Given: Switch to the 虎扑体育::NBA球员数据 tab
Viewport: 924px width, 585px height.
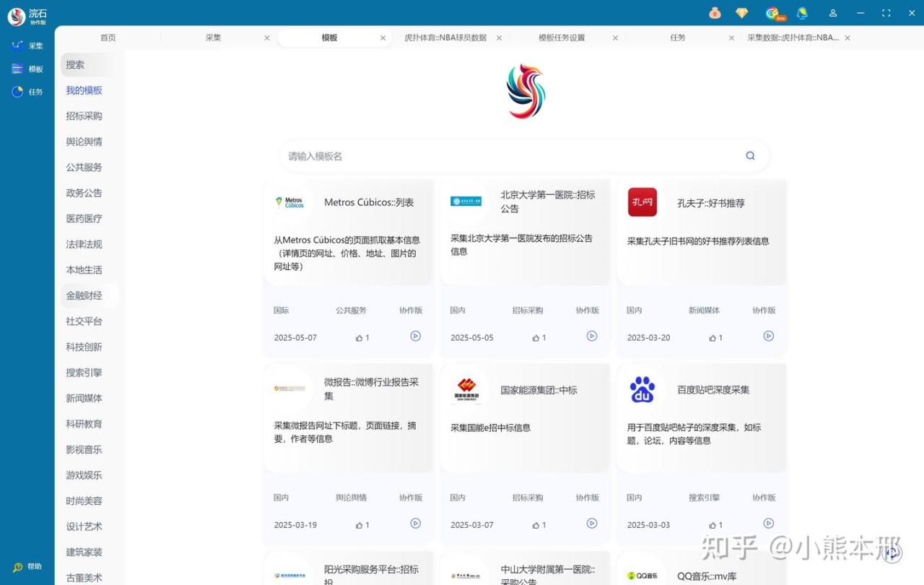Looking at the screenshot, I should [x=445, y=38].
